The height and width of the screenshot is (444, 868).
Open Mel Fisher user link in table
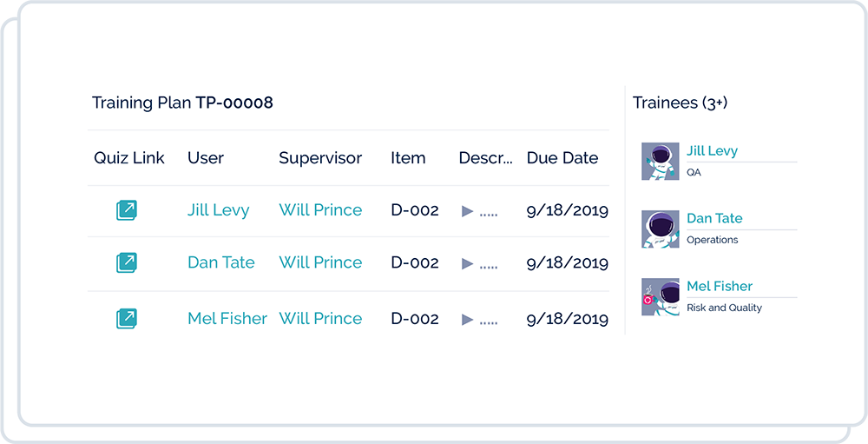(227, 319)
